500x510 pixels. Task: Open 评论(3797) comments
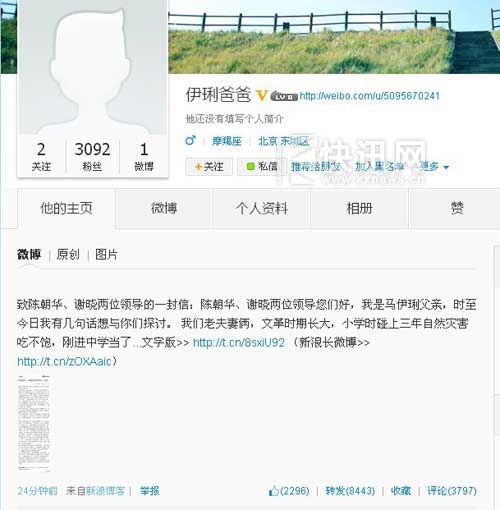tap(452, 491)
